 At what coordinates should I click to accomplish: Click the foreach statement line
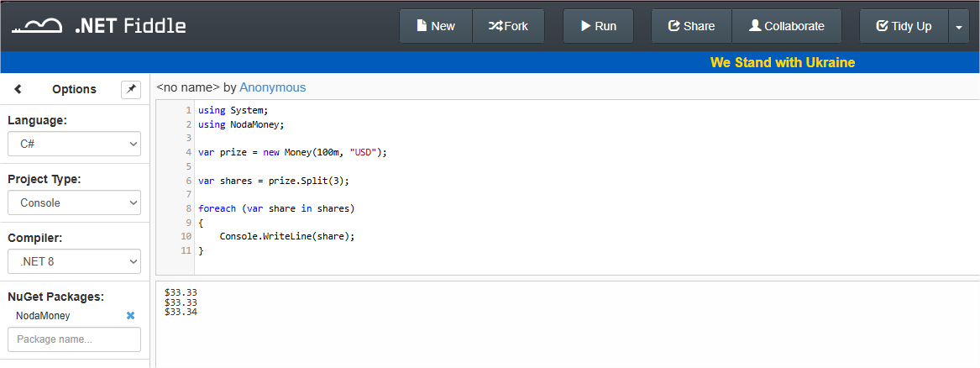click(276, 208)
